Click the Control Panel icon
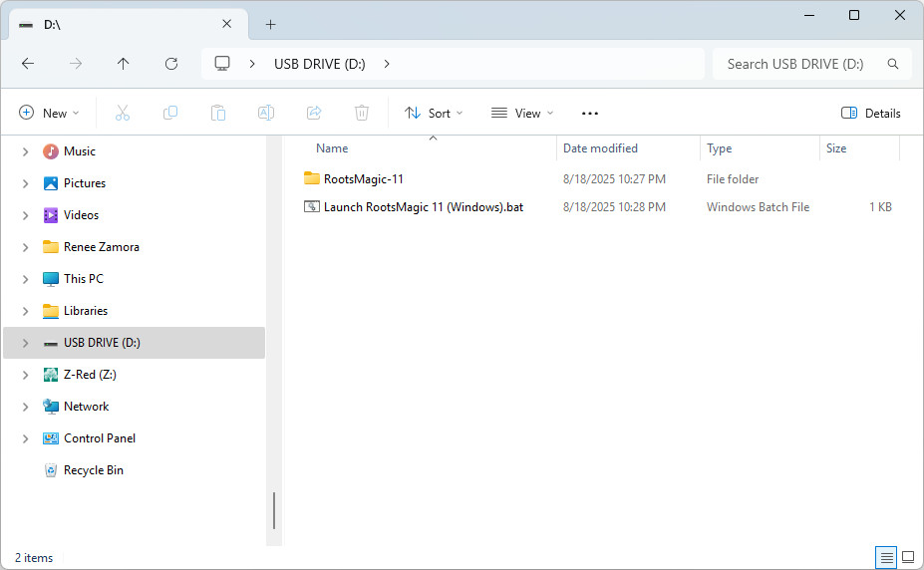 coord(51,438)
